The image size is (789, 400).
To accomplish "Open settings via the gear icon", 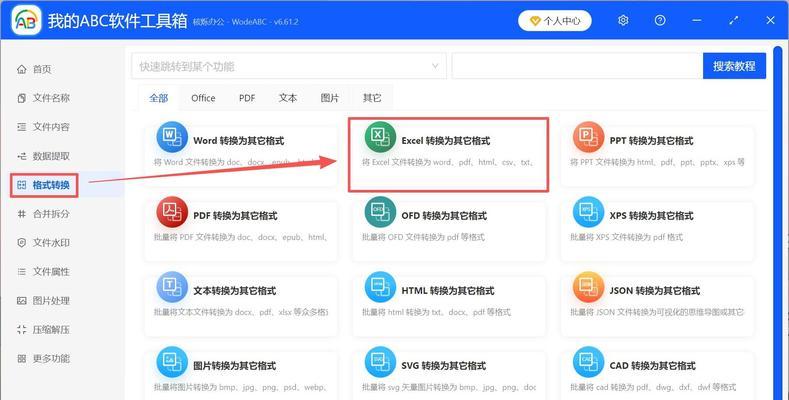I will coord(623,20).
